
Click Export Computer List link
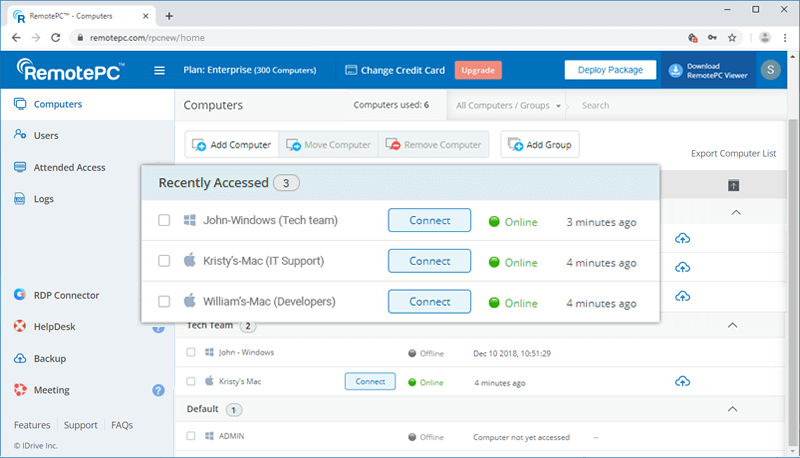[x=733, y=154]
